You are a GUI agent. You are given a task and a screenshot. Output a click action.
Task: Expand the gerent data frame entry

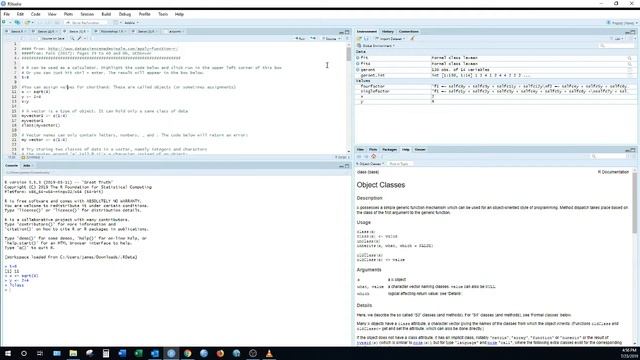click(x=358, y=70)
